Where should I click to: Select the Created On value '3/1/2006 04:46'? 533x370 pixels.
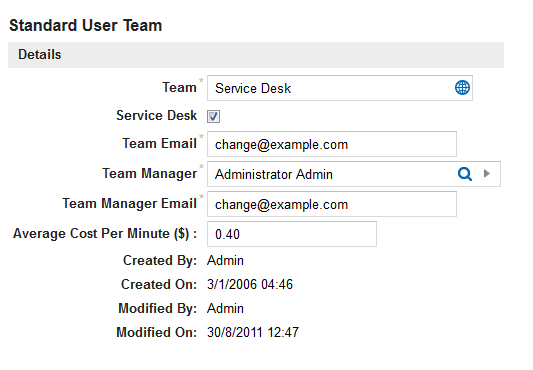pyautogui.click(x=250, y=284)
